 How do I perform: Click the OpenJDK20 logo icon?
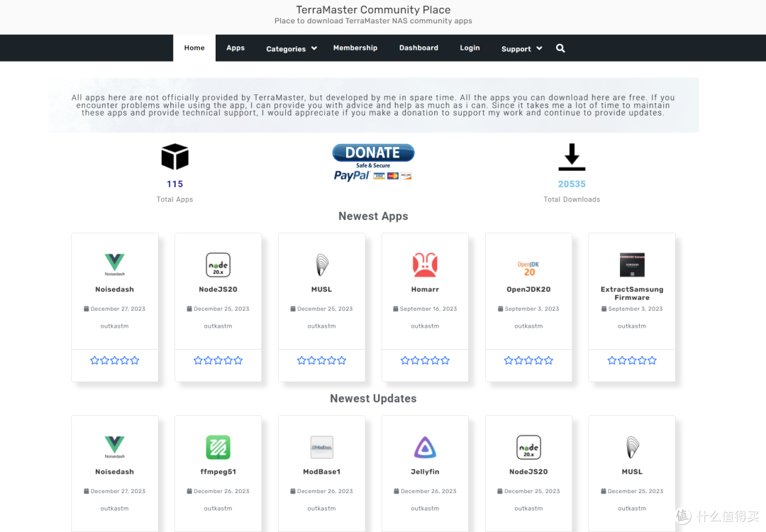point(528,268)
